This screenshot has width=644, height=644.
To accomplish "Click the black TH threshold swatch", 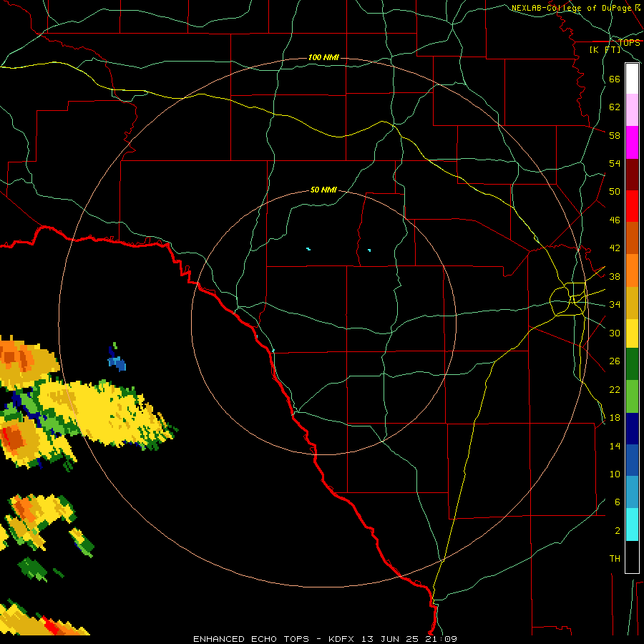I will (x=632, y=557).
